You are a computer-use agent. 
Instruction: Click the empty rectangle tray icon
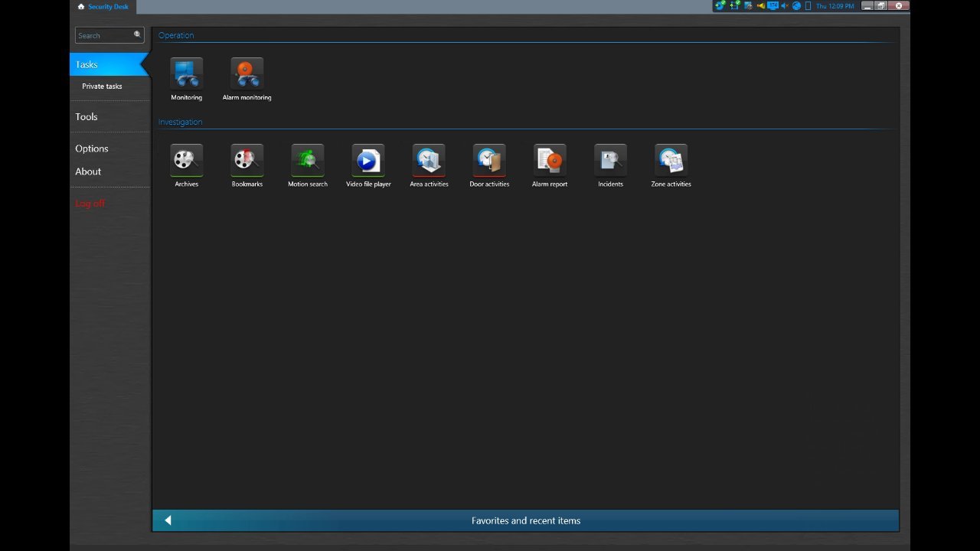[x=808, y=6]
